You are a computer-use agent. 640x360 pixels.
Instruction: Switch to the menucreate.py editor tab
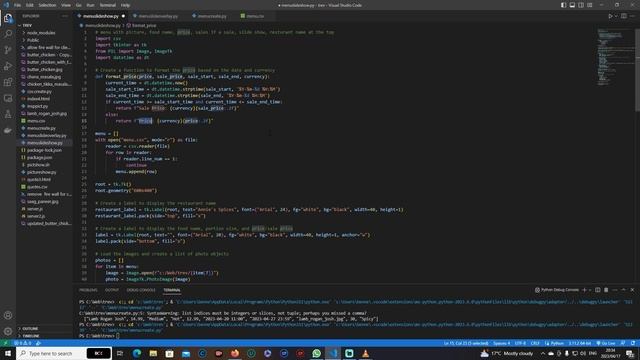point(212,16)
